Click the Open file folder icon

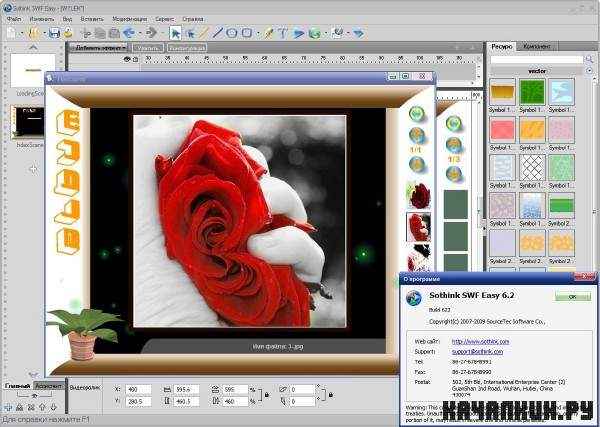pyautogui.click(x=34, y=33)
